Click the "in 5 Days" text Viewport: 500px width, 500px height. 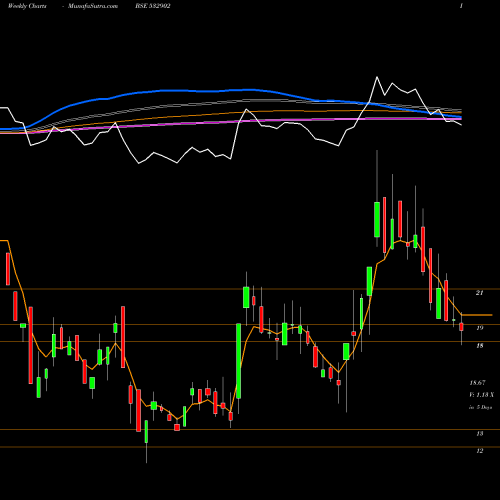click(x=480, y=407)
